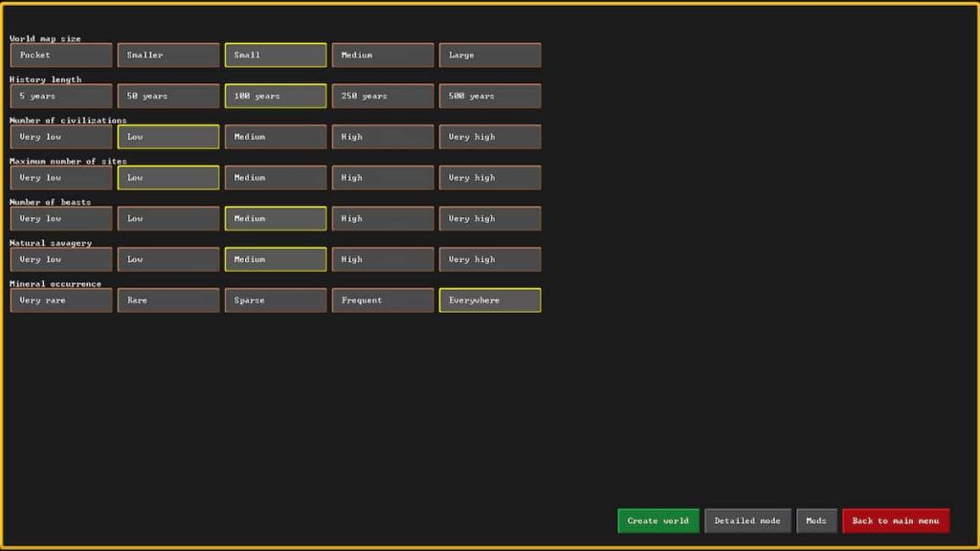Image resolution: width=980 pixels, height=551 pixels.
Task: Set maximum number of sites to High
Action: pos(382,177)
